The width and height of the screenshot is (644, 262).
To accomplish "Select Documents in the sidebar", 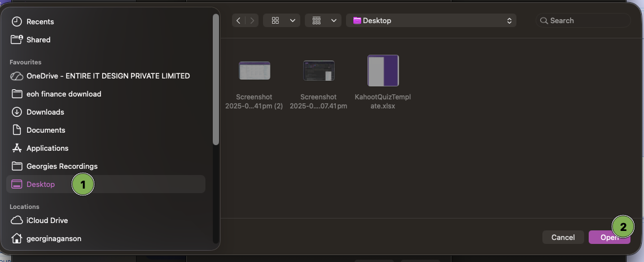I will (46, 130).
